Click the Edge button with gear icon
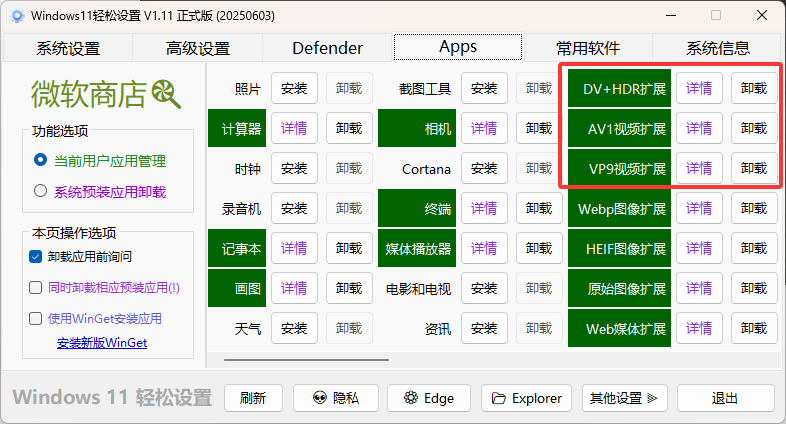The image size is (786, 424). coord(429,398)
